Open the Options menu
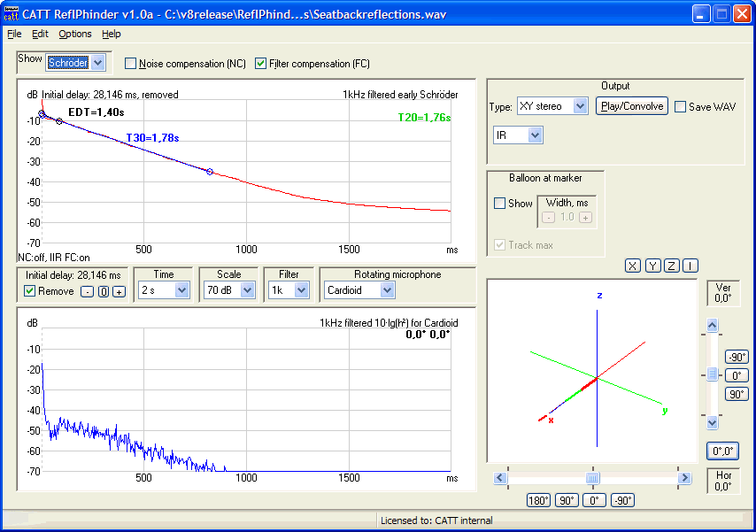 point(75,34)
